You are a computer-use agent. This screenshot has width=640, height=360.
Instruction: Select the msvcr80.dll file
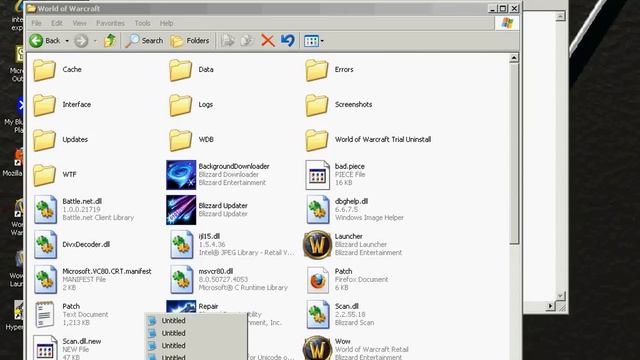pos(229,280)
